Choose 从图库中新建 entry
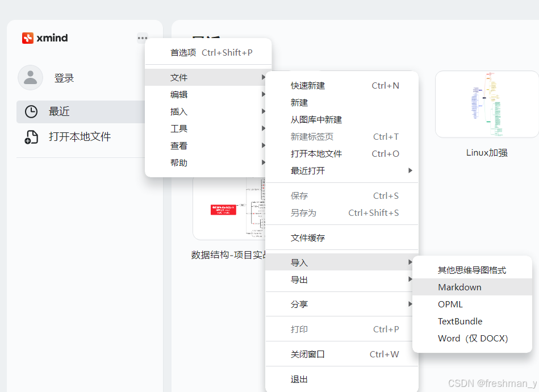Screen dimensions: 539x392 pos(342,120)
